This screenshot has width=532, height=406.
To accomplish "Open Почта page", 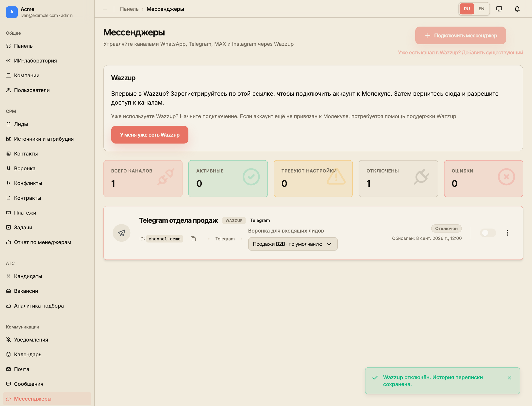I will coord(47,369).
